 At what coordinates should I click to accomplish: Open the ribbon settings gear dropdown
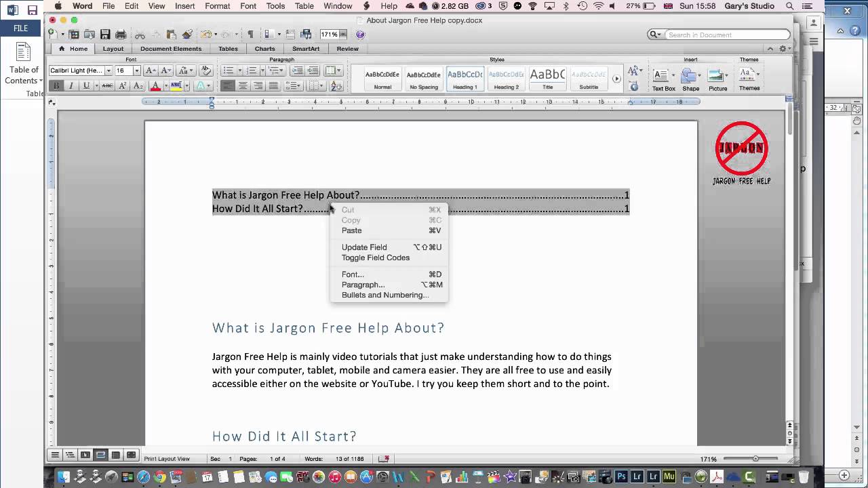(785, 49)
